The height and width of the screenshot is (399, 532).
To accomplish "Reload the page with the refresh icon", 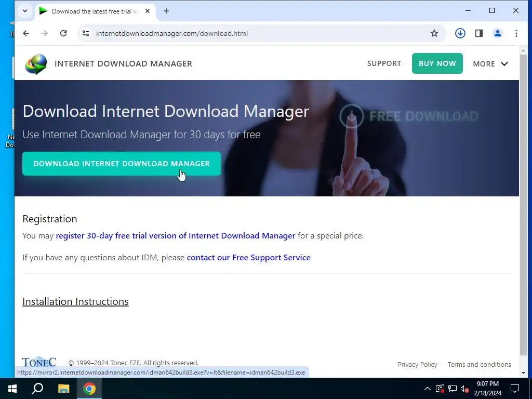I will pos(63,33).
